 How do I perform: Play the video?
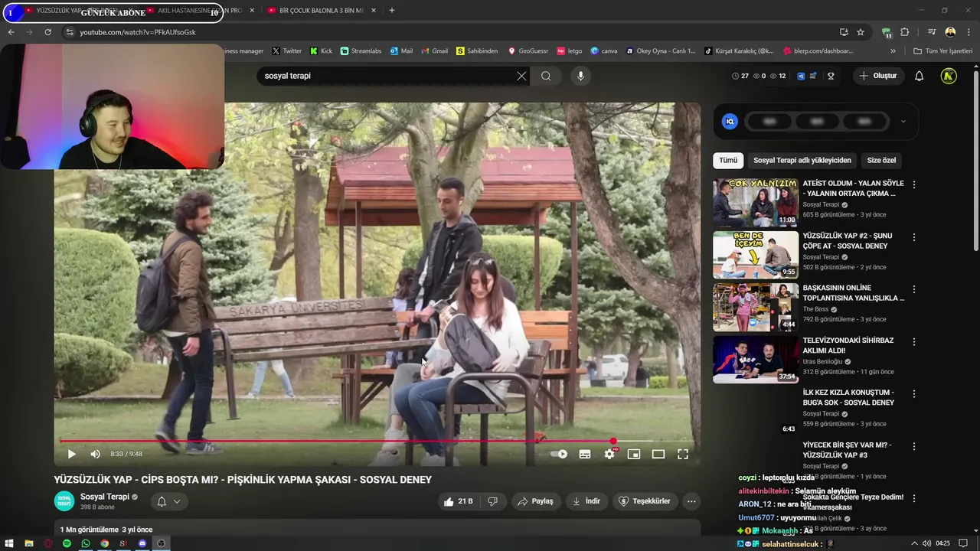tap(71, 454)
